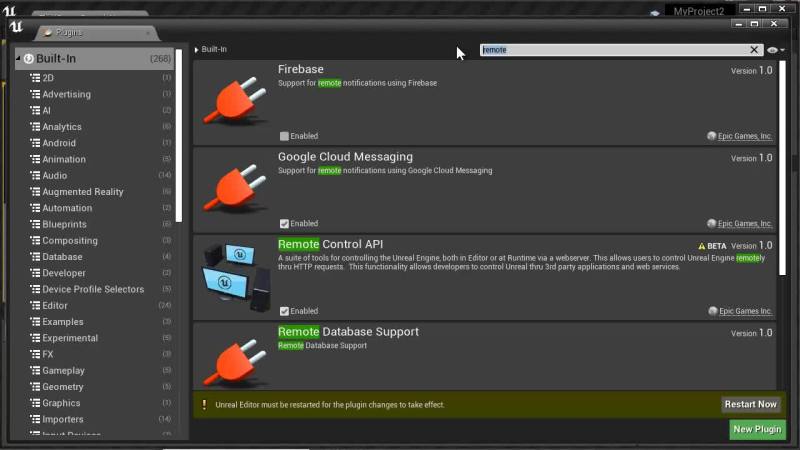Open Epic Games link under Firebase

pos(745,136)
